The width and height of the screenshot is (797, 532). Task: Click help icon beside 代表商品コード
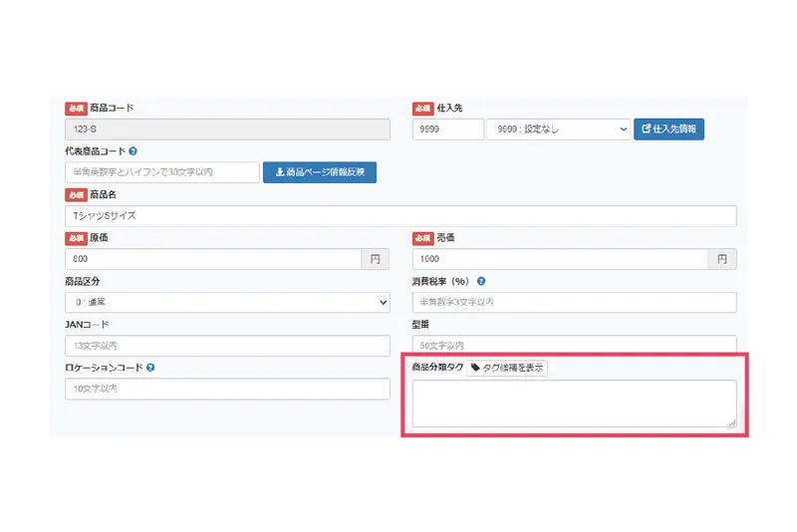(x=133, y=150)
